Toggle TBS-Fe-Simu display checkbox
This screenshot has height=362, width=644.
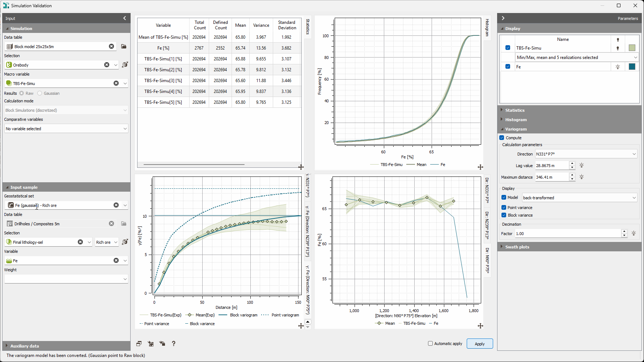tap(508, 48)
